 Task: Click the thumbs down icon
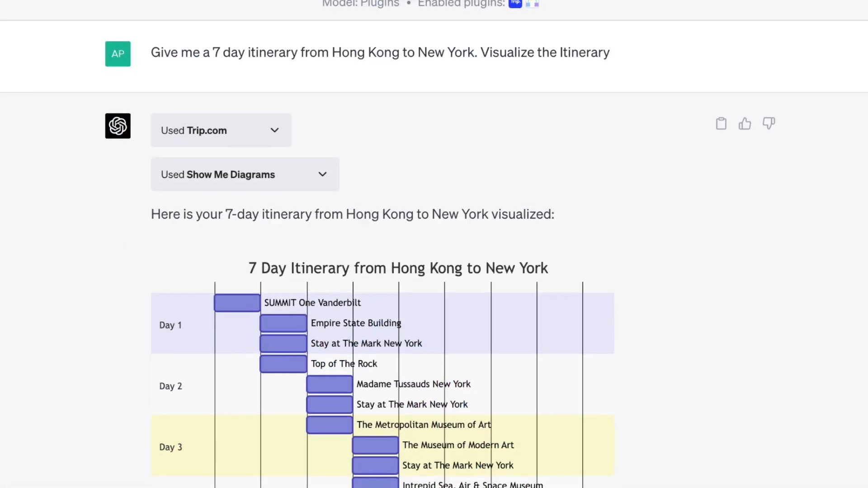click(769, 123)
